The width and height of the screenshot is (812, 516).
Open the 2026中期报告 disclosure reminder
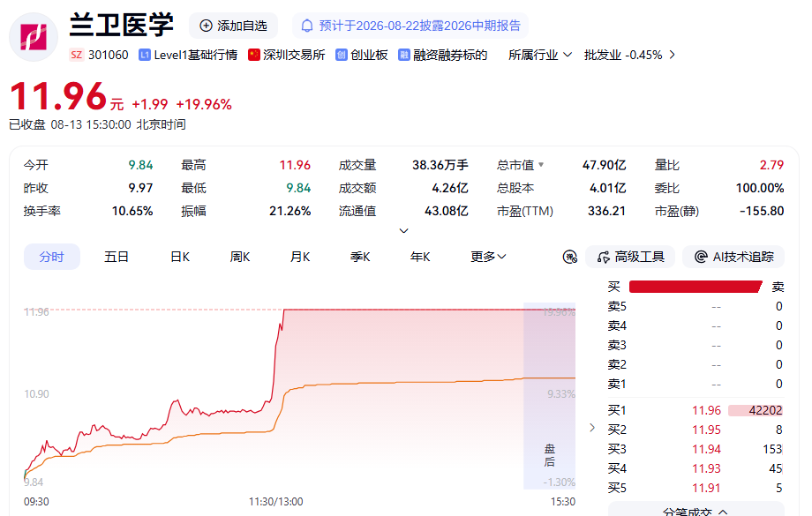pyautogui.click(x=410, y=26)
